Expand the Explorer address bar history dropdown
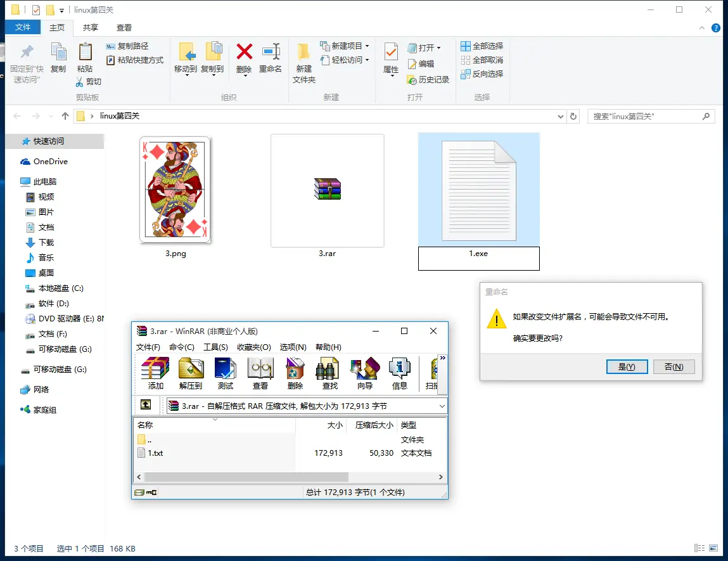 [560, 117]
